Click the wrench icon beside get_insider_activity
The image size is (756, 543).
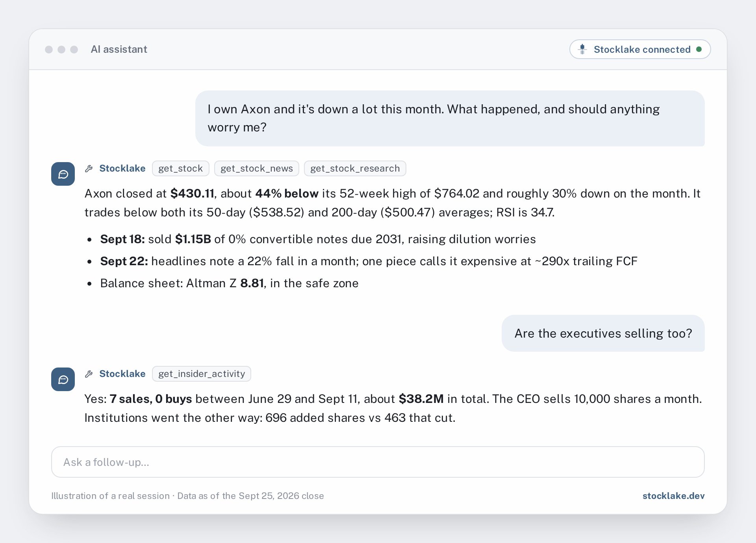(x=89, y=374)
